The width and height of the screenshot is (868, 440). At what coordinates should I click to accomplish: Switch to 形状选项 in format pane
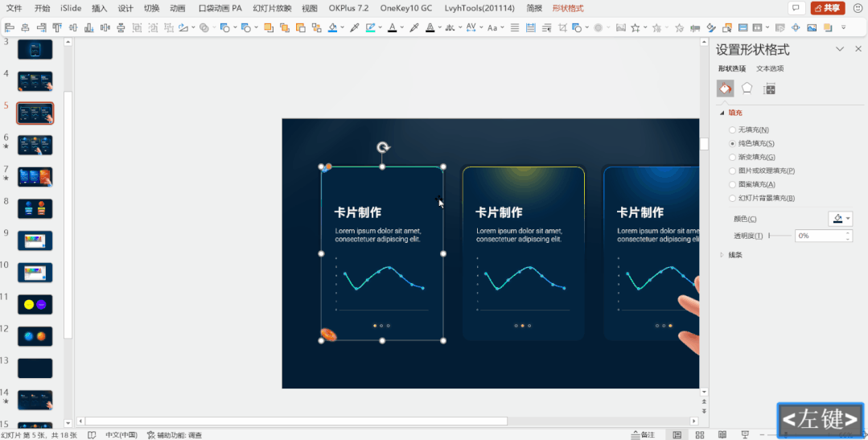pos(732,68)
